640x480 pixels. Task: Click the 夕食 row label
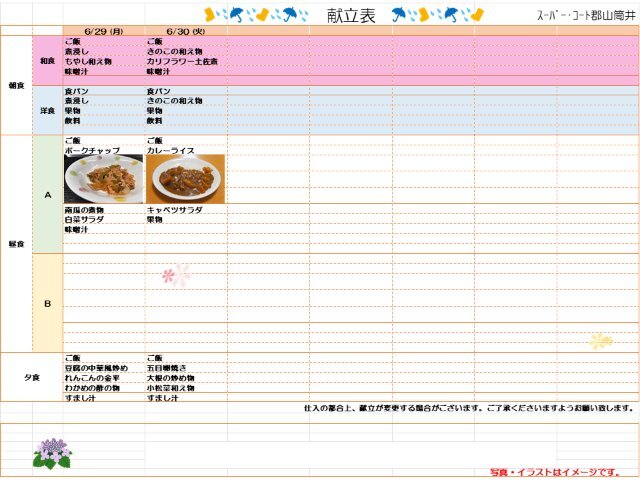[x=32, y=378]
